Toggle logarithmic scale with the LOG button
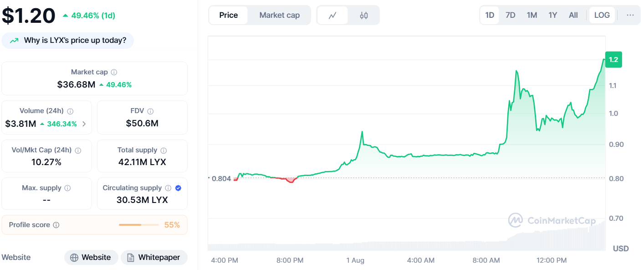This screenshot has height=270, width=644. (x=602, y=15)
